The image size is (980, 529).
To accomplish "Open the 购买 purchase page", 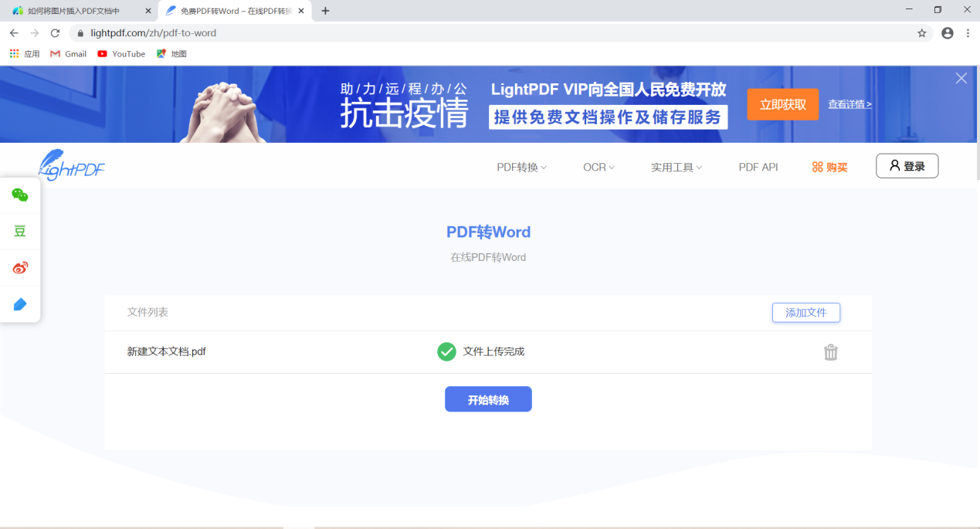I will pyautogui.click(x=829, y=167).
